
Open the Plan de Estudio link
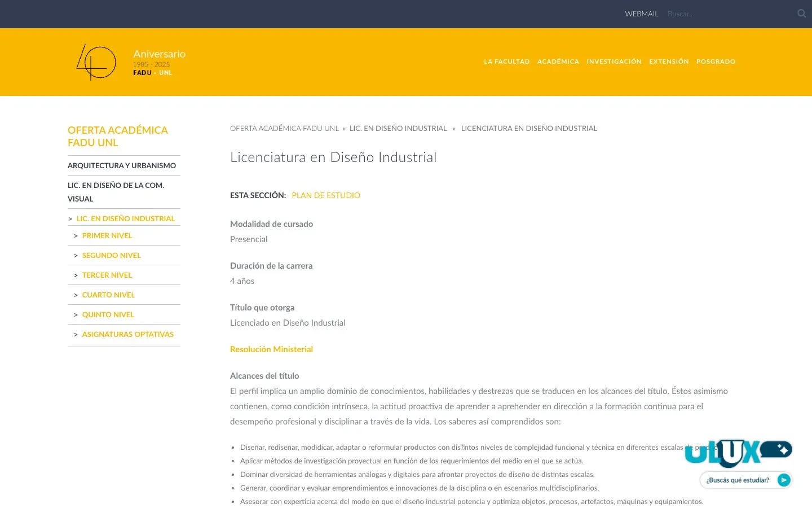(326, 195)
